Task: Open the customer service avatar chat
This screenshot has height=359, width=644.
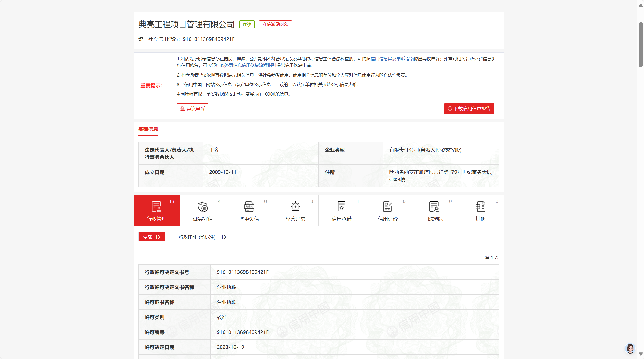Action: pos(630,348)
